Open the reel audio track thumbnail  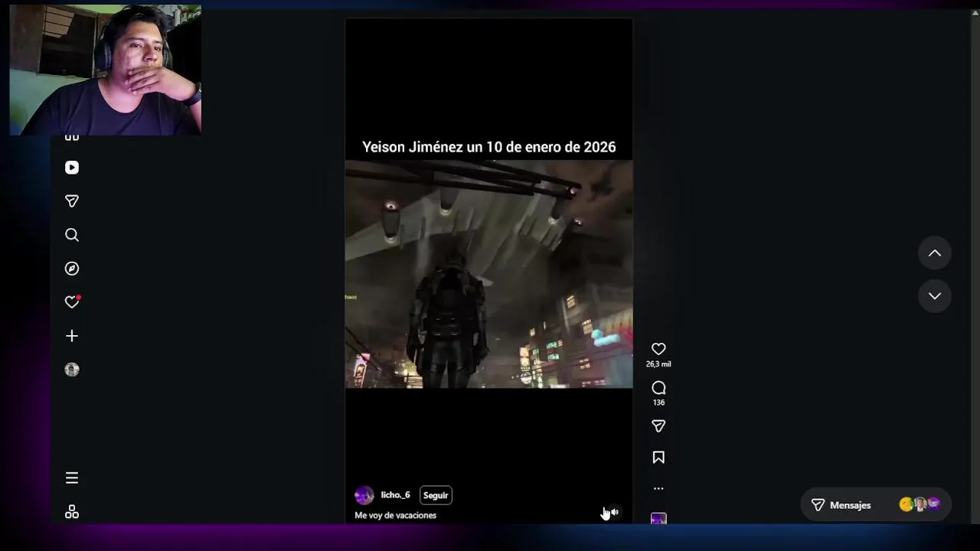pyautogui.click(x=658, y=519)
